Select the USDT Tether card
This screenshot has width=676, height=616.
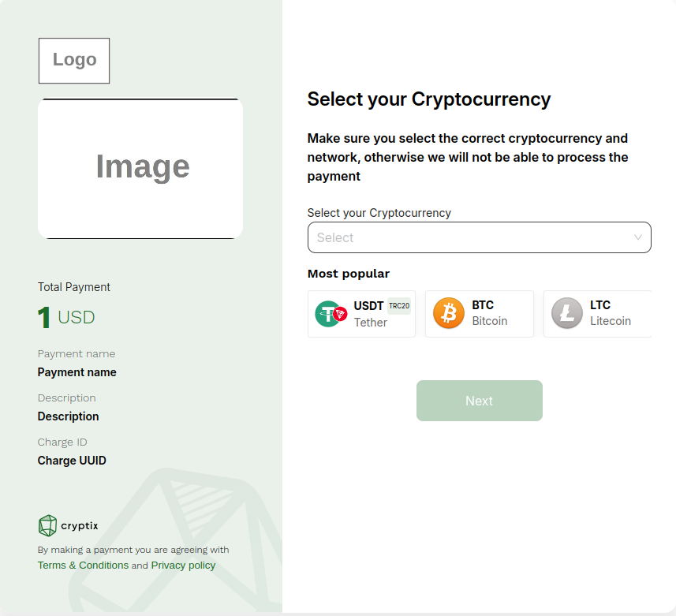tap(361, 314)
